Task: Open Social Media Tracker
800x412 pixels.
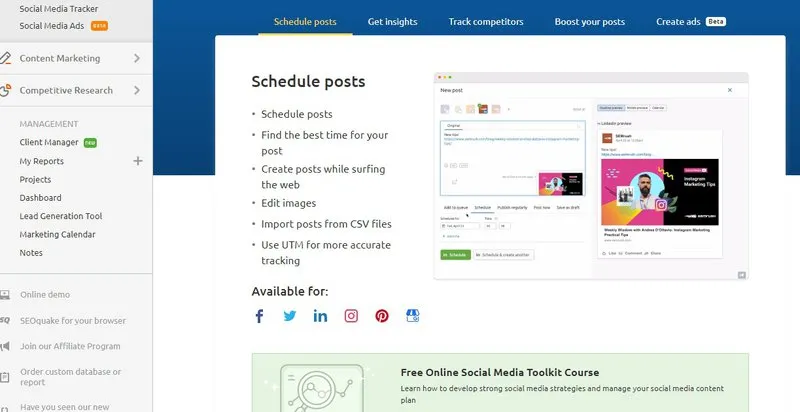Action: tap(59, 9)
